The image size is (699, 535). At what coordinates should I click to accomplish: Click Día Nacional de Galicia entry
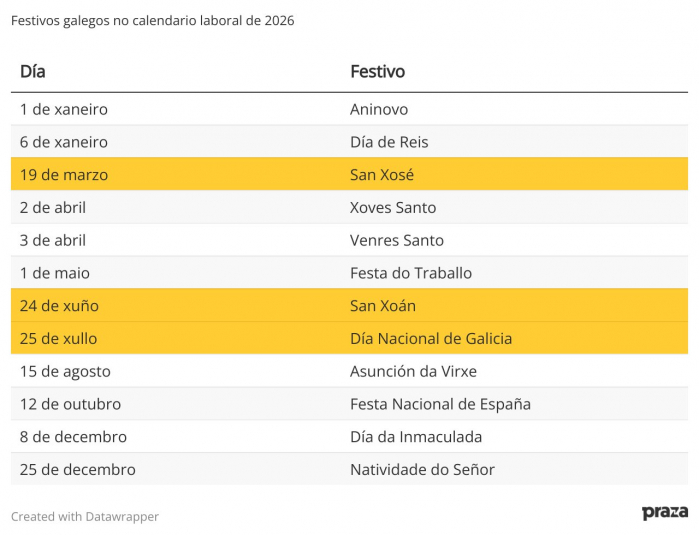click(x=431, y=338)
